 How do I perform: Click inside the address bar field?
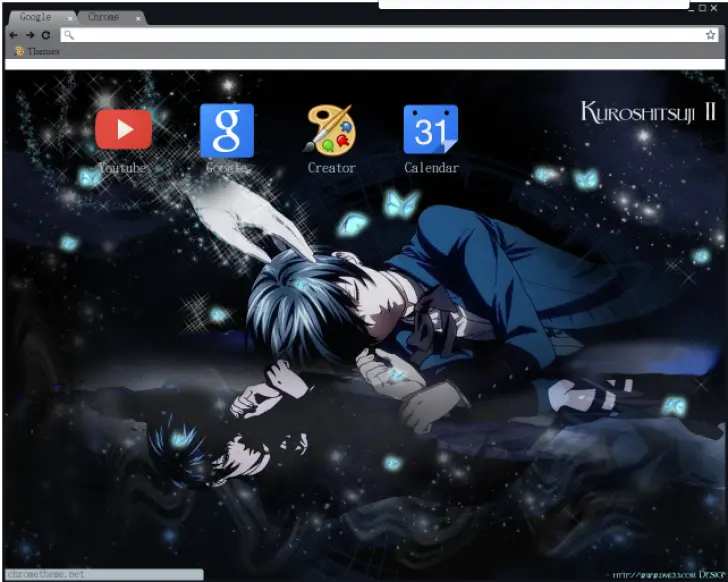coord(380,35)
